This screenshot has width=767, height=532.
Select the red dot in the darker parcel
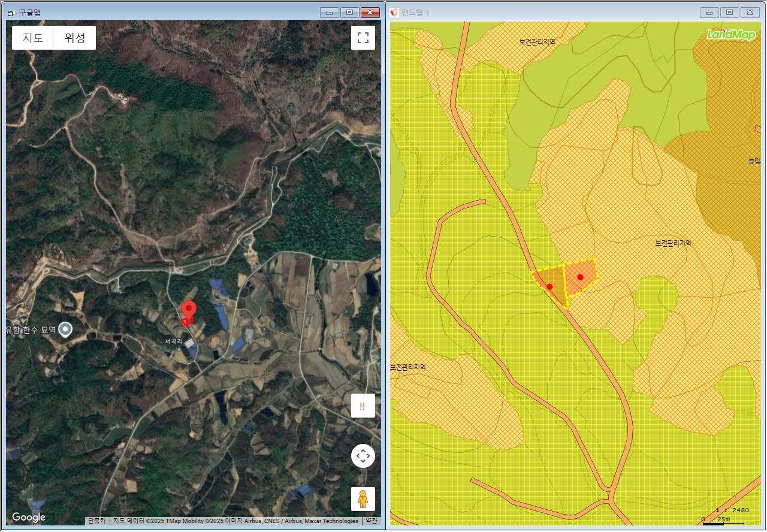tap(549, 287)
